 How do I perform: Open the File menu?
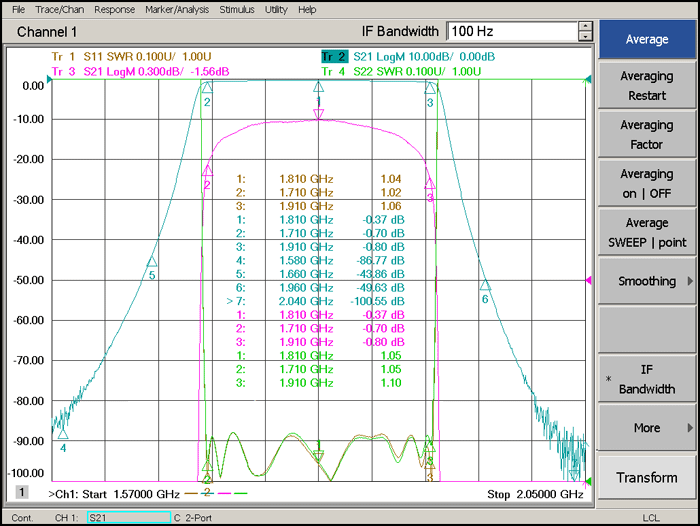[18, 9]
